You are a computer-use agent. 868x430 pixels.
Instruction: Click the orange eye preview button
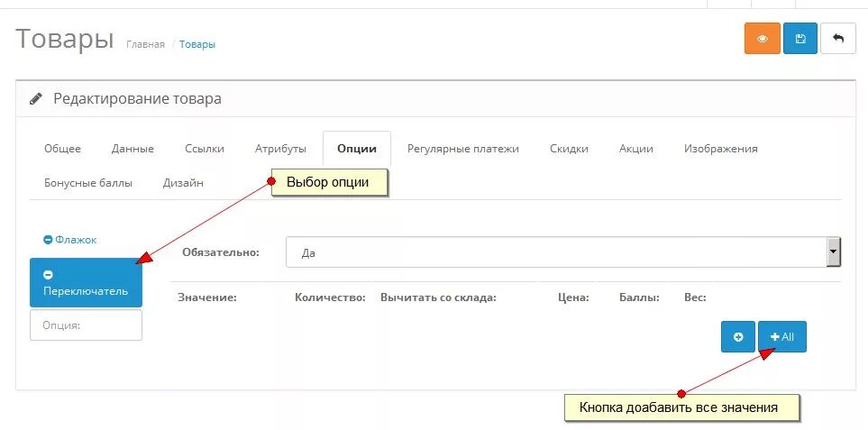[x=762, y=39]
